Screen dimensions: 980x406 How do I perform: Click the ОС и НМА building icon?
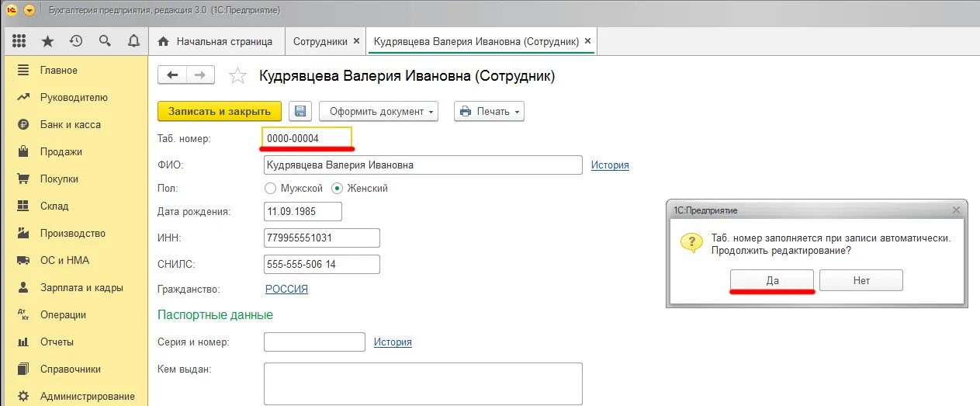(x=23, y=260)
